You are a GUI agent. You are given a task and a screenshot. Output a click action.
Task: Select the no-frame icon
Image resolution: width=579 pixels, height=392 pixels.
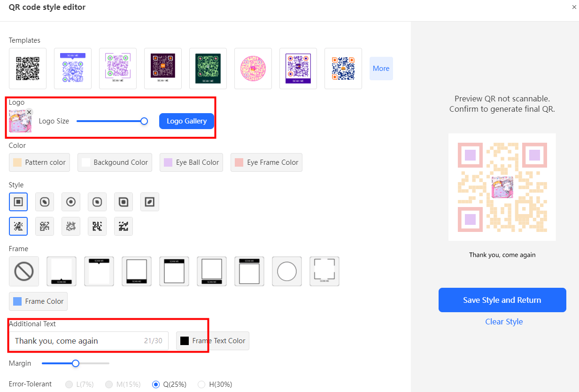(24, 271)
